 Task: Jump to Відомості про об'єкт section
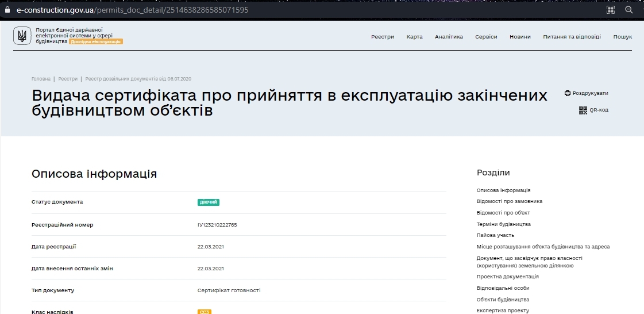point(503,213)
